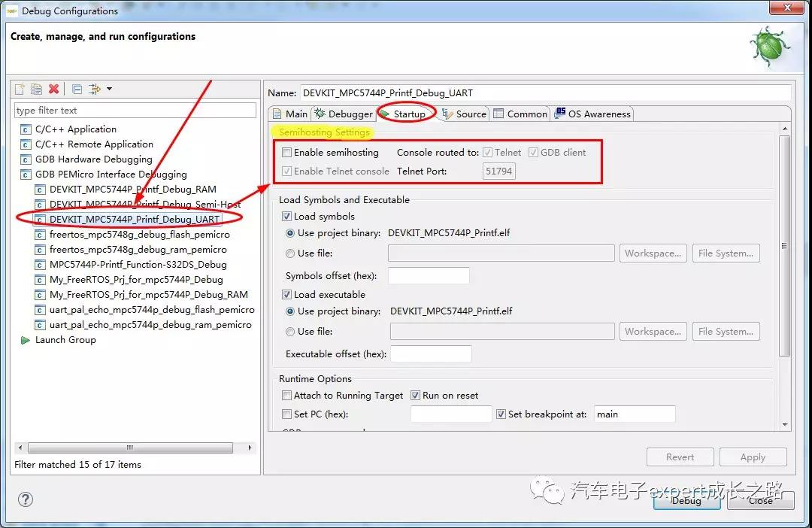The height and width of the screenshot is (528, 812).
Task: Click the Startup panel's scroll down arrow
Action: (x=785, y=425)
